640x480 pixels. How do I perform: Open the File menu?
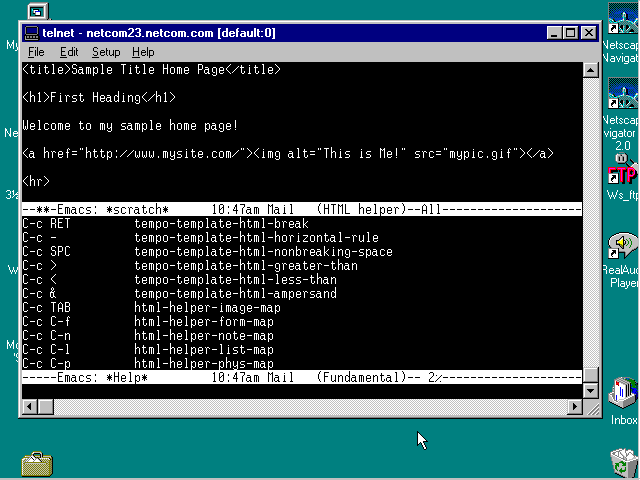click(36, 52)
